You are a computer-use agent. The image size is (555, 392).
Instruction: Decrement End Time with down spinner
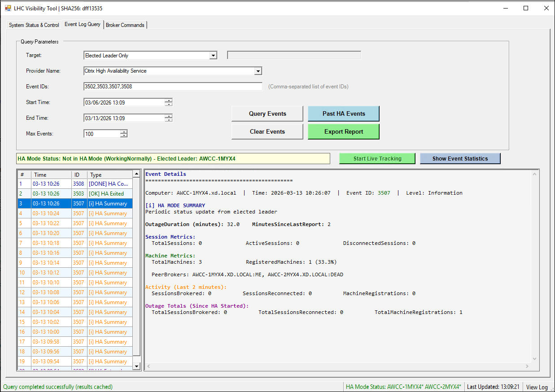tap(168, 120)
